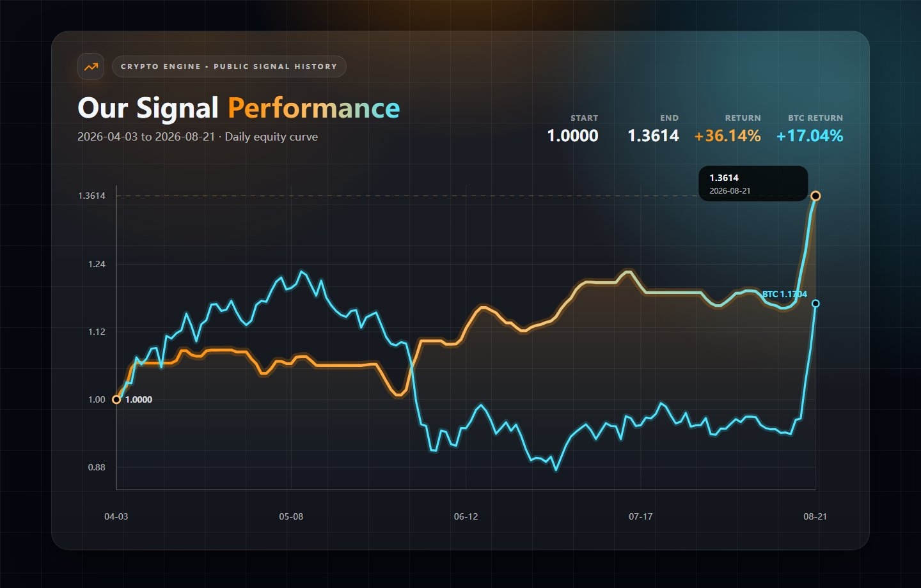Image resolution: width=921 pixels, height=588 pixels.
Task: Click the BTC RETURN value +17.04%
Action: [810, 135]
